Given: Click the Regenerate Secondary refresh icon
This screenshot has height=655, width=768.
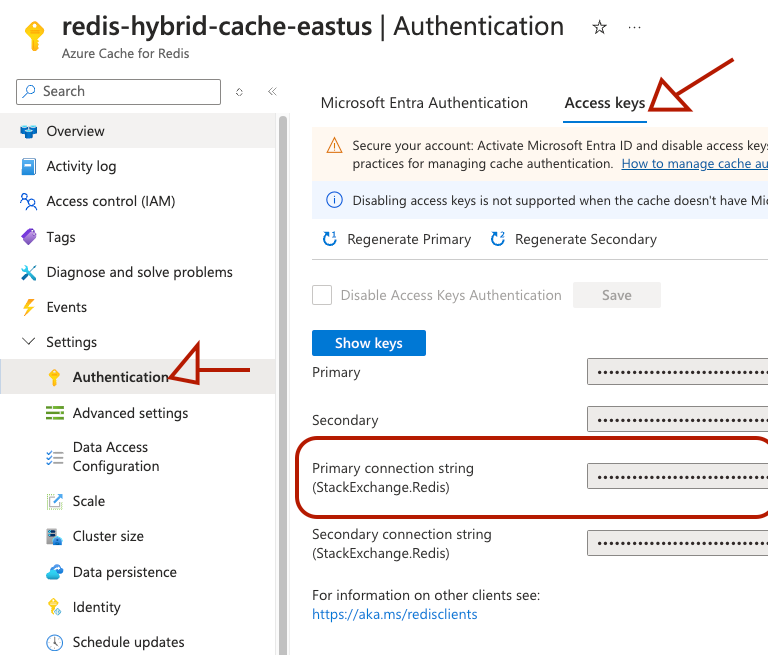Looking at the screenshot, I should [498, 239].
